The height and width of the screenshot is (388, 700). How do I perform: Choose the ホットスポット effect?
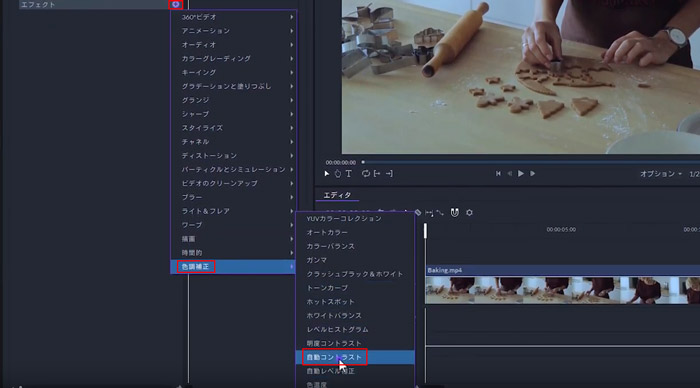[x=355, y=301]
